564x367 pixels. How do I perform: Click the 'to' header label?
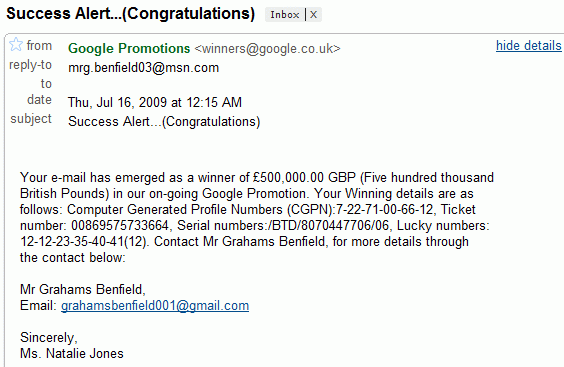click(46, 83)
